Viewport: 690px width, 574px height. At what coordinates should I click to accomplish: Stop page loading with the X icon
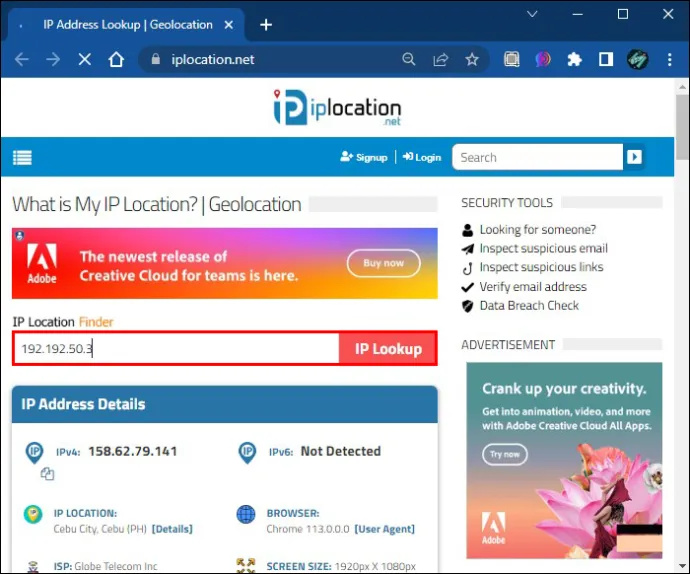[x=84, y=59]
